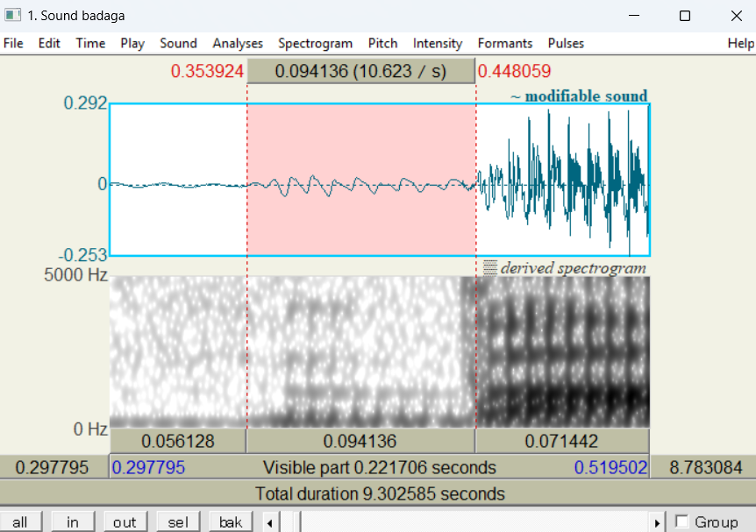
Task: Open the Intensity menu
Action: click(438, 43)
